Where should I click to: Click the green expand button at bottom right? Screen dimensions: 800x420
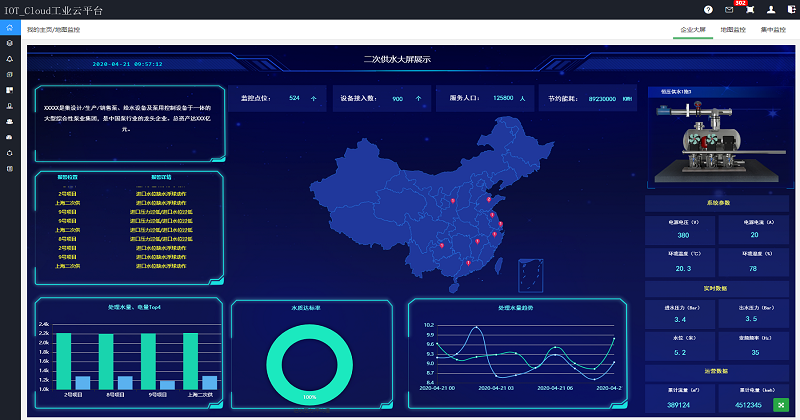(x=781, y=405)
